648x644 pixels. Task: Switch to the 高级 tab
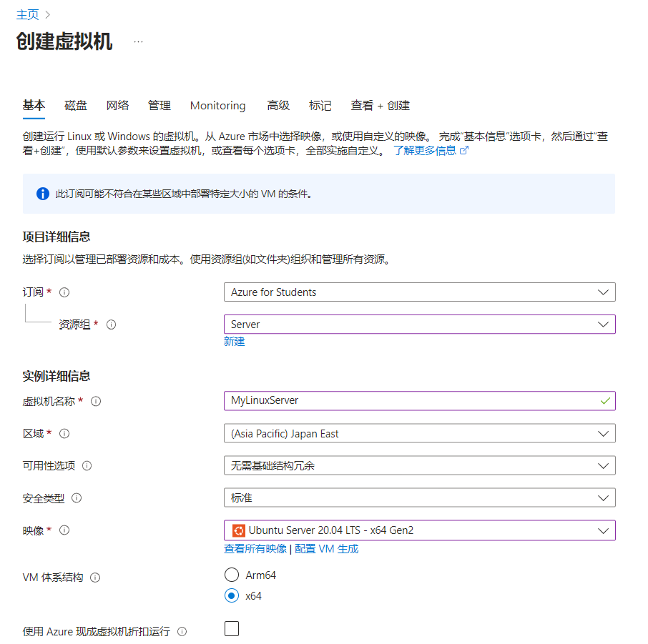(x=278, y=106)
